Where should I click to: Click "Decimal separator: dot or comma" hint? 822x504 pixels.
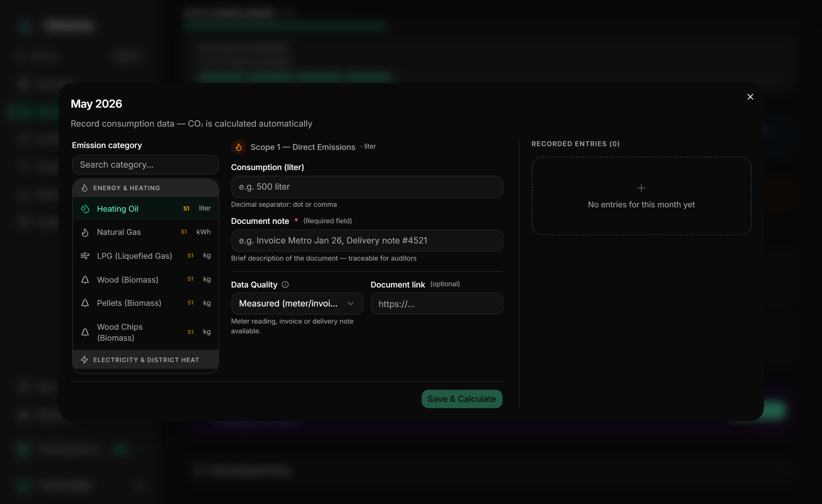tap(284, 204)
